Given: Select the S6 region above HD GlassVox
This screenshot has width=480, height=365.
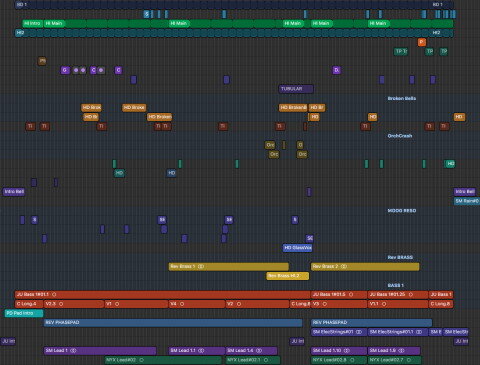Looking at the screenshot, I should tap(310, 238).
